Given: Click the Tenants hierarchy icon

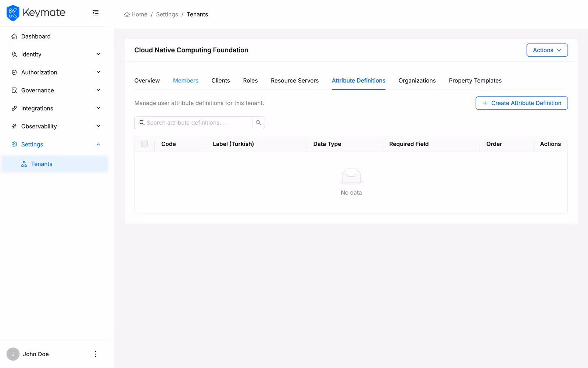Looking at the screenshot, I should [x=24, y=164].
